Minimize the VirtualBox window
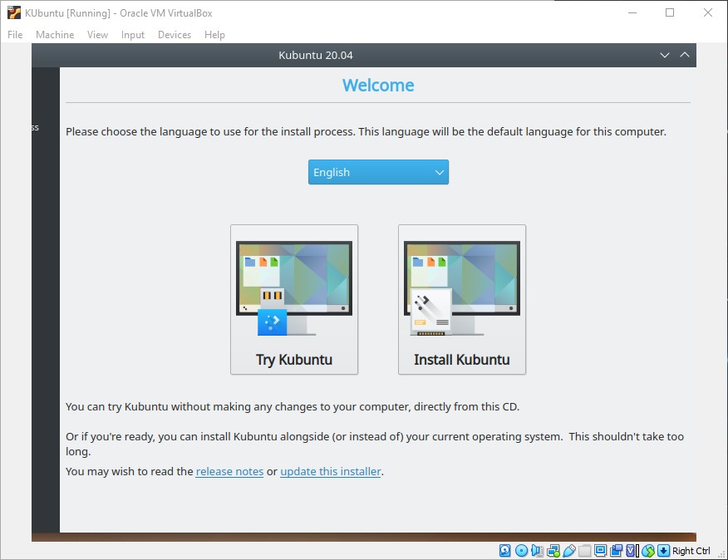 pos(632,12)
